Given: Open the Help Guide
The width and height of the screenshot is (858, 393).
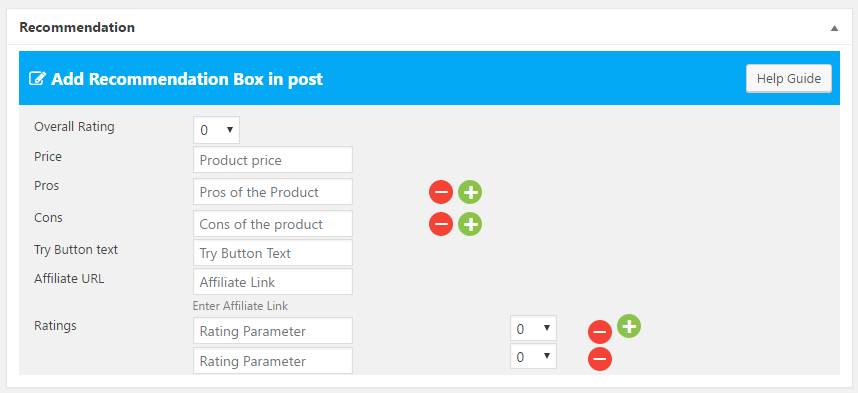Looking at the screenshot, I should click(789, 78).
